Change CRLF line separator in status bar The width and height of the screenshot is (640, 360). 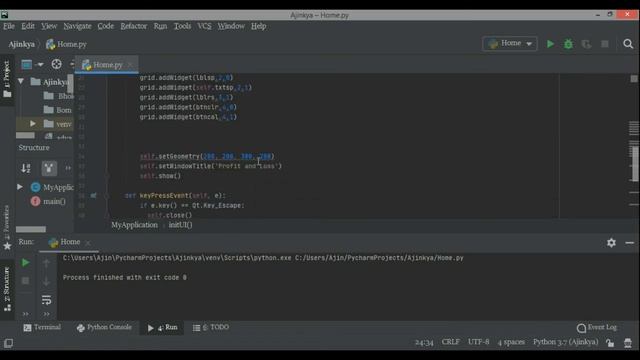coord(451,342)
